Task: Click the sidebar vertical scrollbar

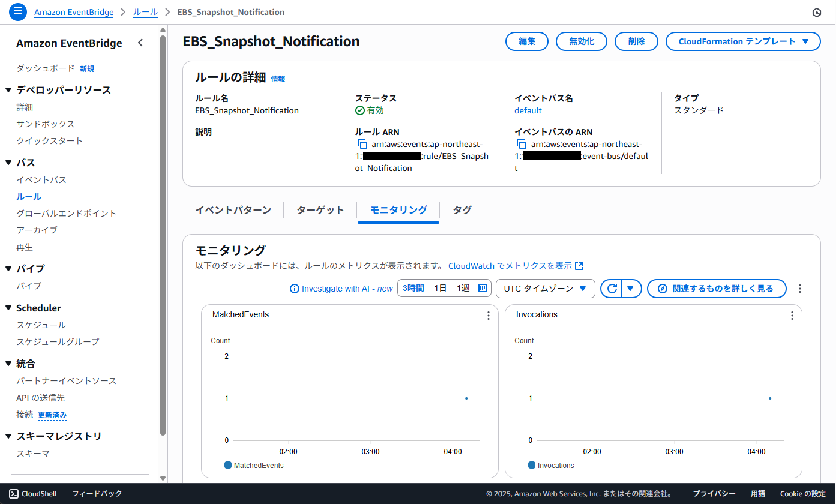Action: [163, 236]
